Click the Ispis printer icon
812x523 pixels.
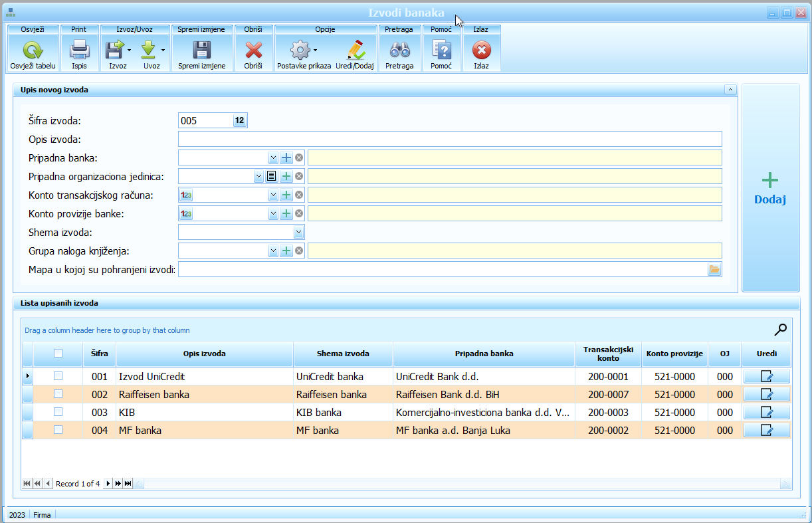80,51
